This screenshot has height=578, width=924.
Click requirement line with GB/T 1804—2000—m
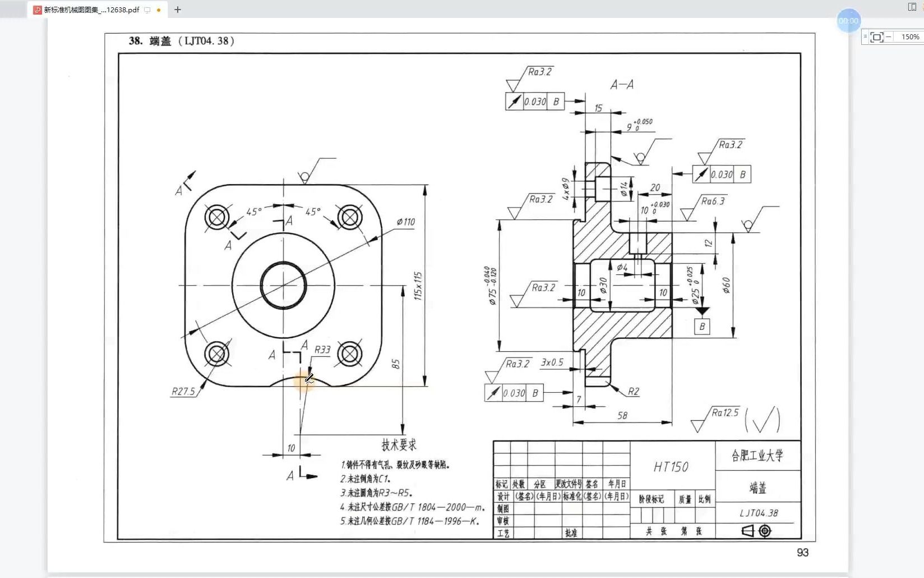pos(413,507)
